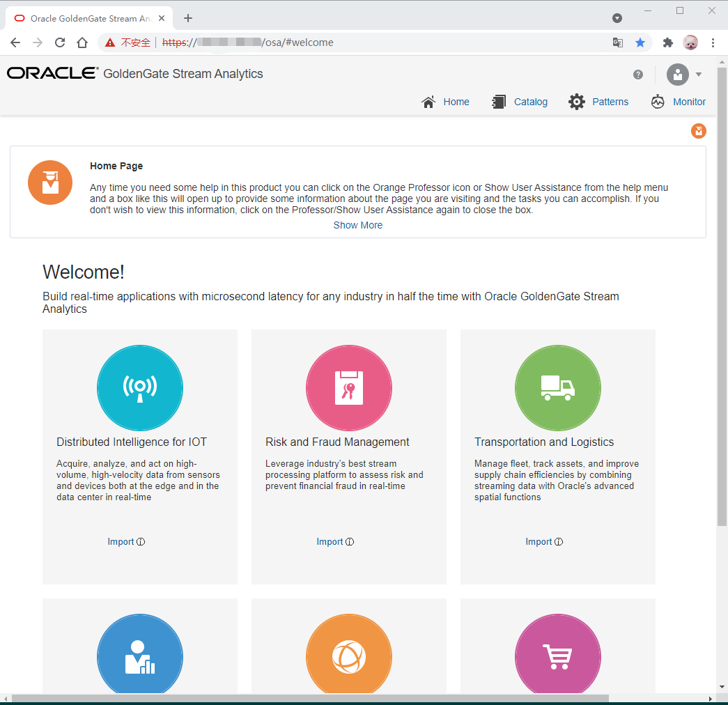Open the Monitor navigation link

coord(689,102)
